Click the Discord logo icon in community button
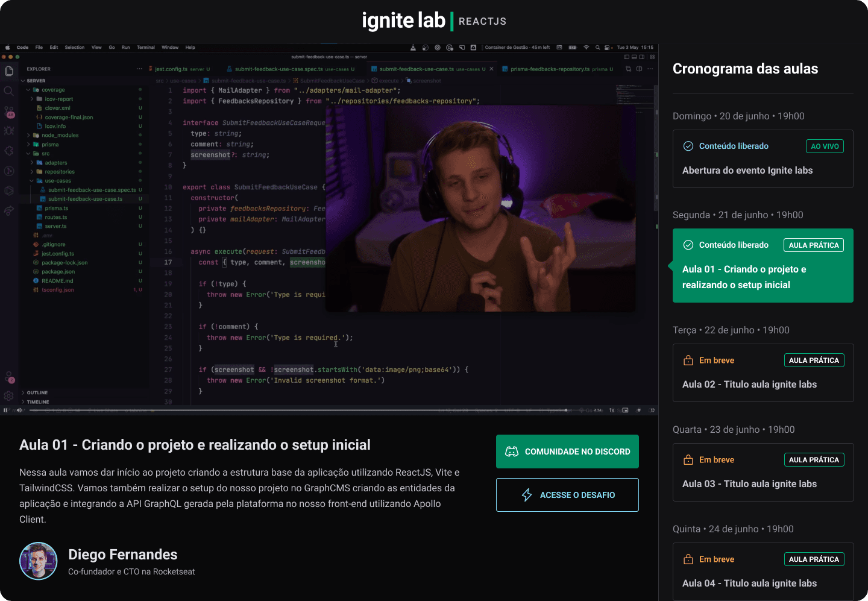 tap(512, 452)
